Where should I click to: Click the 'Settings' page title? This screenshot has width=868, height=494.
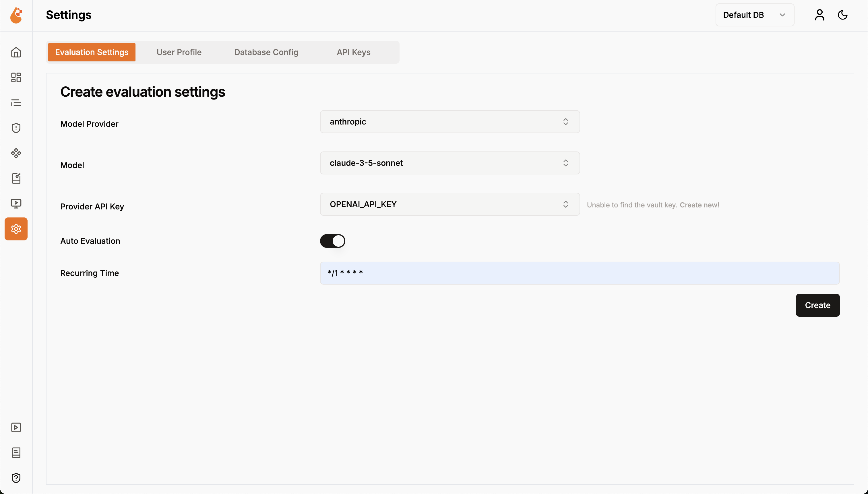pos(69,15)
